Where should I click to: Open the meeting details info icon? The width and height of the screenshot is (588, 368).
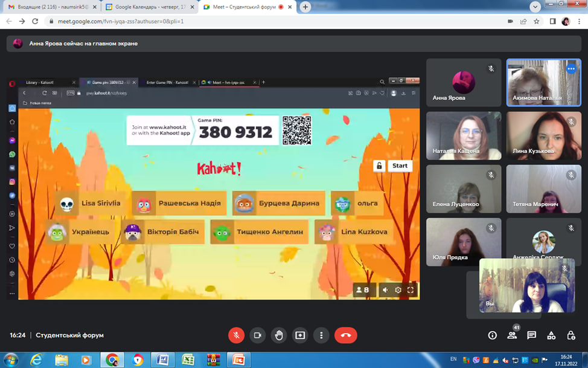492,335
